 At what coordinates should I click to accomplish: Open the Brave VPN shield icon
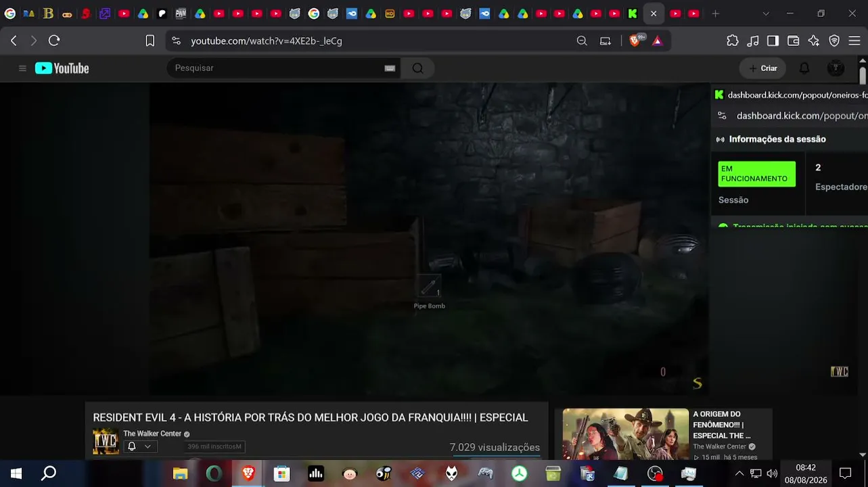pyautogui.click(x=834, y=41)
